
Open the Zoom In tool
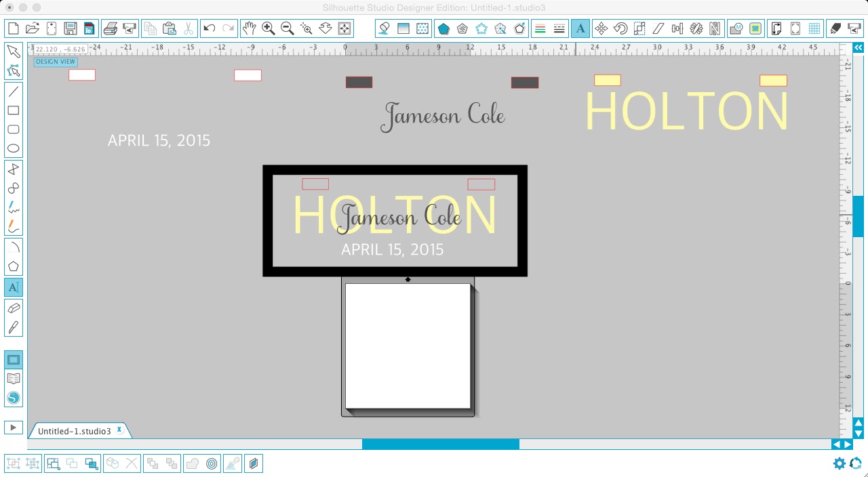pyautogui.click(x=267, y=28)
